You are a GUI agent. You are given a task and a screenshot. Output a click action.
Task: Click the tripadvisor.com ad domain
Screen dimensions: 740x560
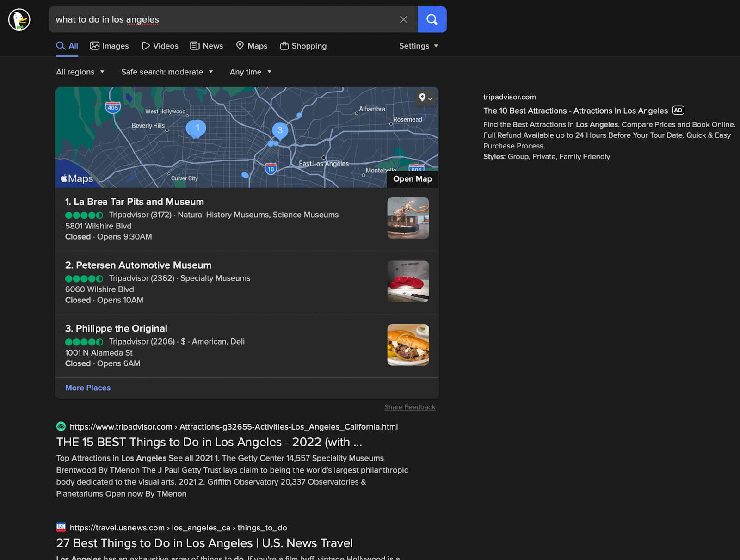pos(510,97)
